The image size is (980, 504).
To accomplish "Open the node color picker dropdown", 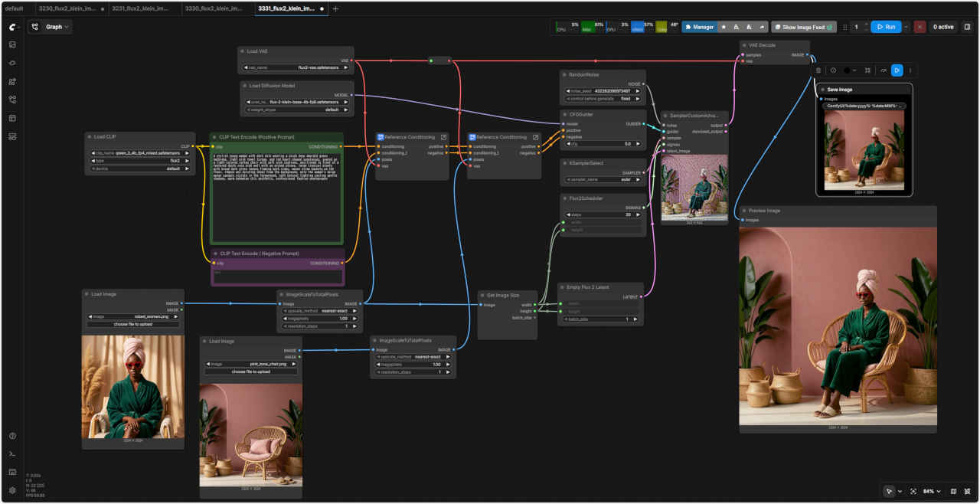I will pyautogui.click(x=850, y=70).
